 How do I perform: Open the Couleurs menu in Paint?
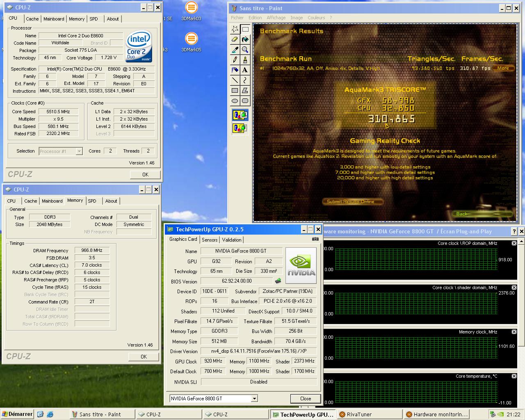click(x=316, y=18)
